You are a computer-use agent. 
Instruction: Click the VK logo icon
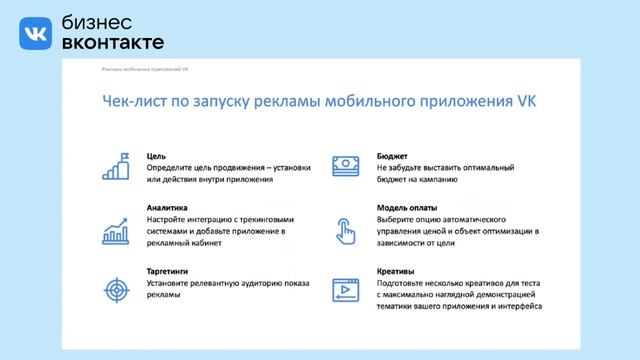click(x=36, y=33)
